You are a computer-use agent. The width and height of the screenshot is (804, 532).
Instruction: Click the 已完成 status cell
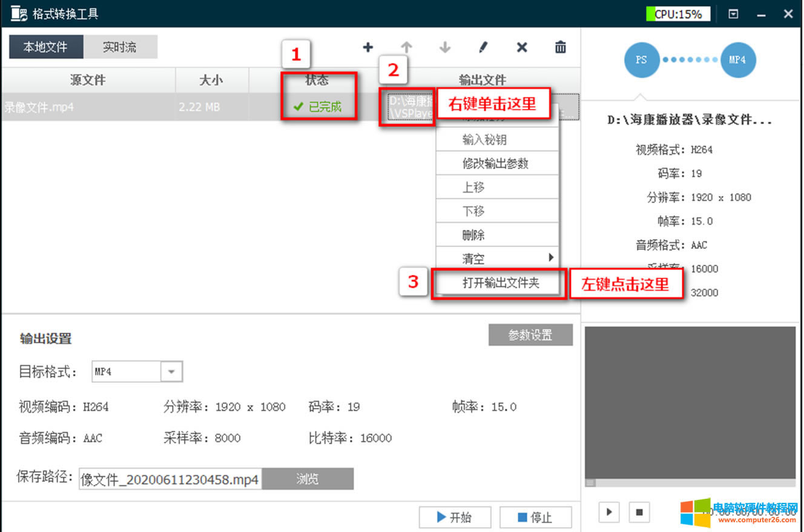[x=317, y=107]
